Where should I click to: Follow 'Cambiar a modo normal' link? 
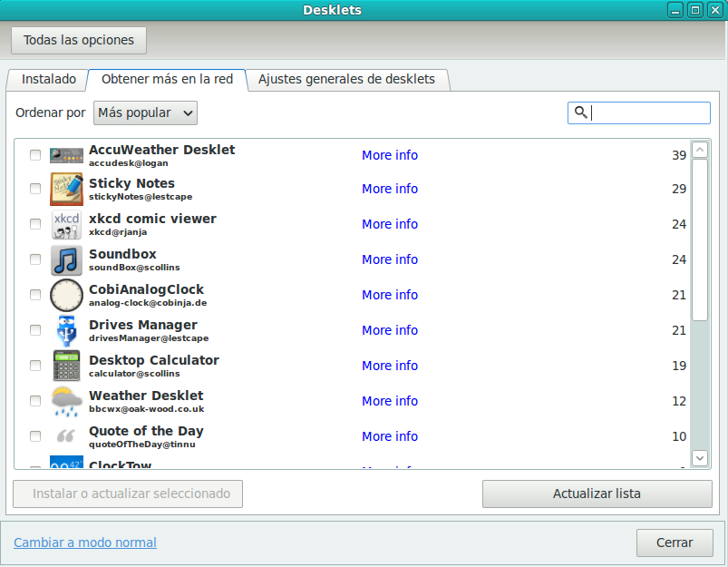(x=85, y=543)
